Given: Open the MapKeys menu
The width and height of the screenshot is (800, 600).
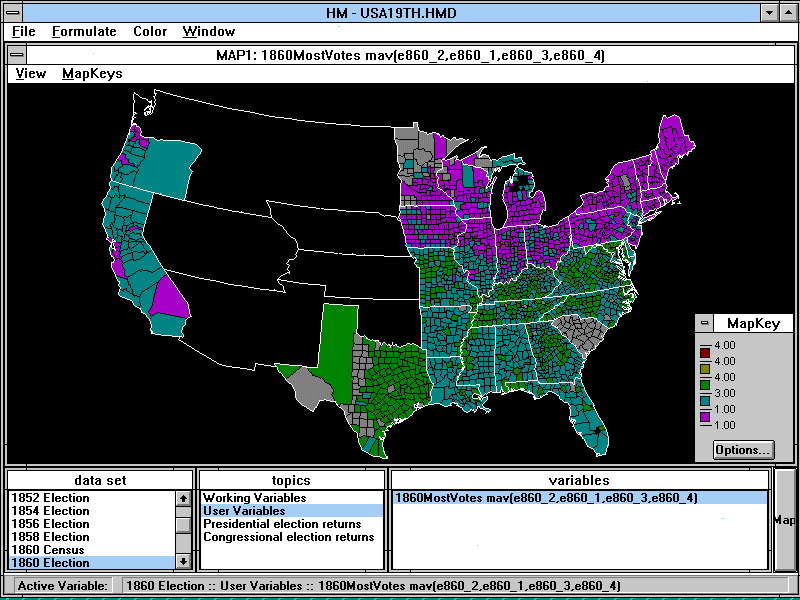Looking at the screenshot, I should [x=92, y=73].
